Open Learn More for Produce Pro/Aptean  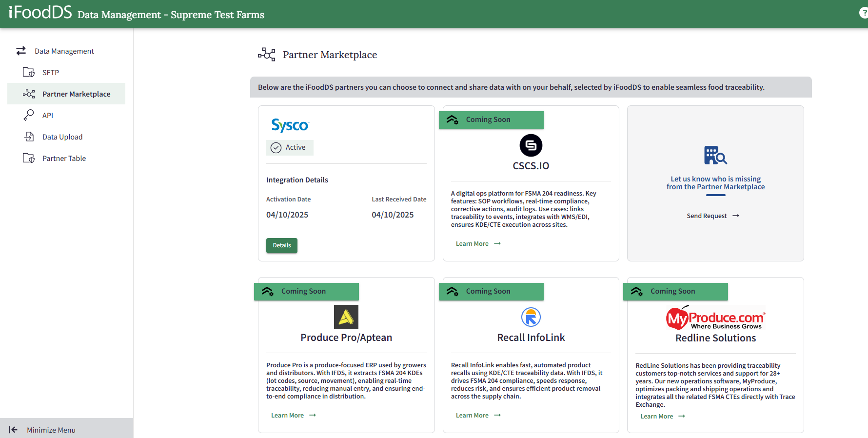point(294,415)
